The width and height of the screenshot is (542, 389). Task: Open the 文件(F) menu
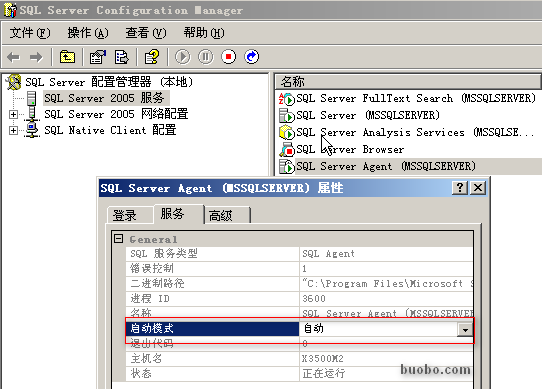click(30, 33)
